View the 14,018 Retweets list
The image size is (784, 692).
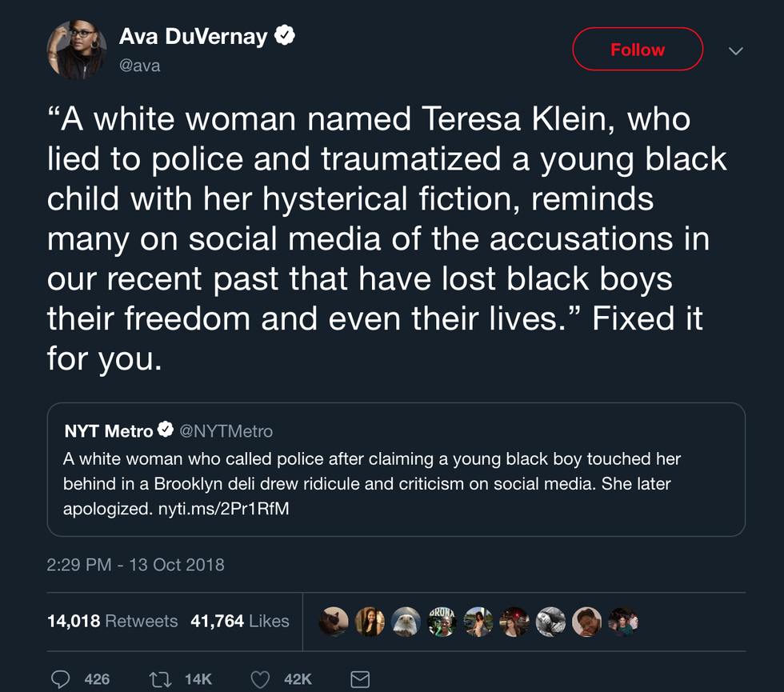(x=112, y=621)
